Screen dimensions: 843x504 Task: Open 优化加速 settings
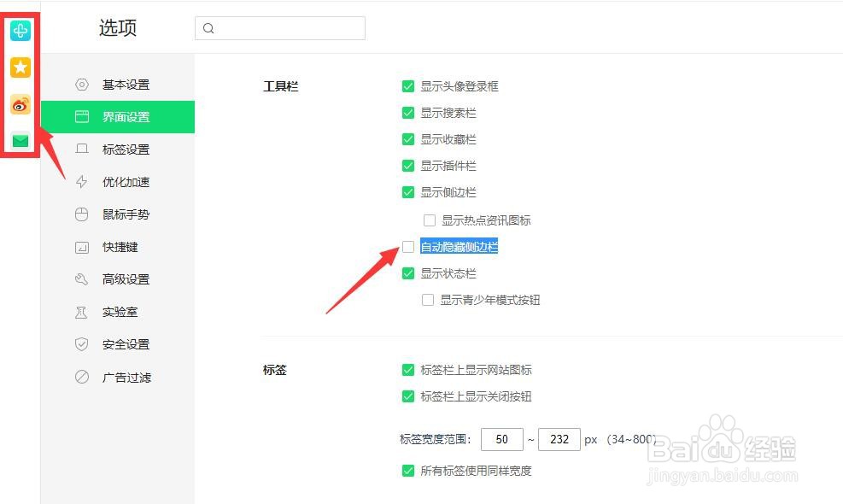[118, 182]
